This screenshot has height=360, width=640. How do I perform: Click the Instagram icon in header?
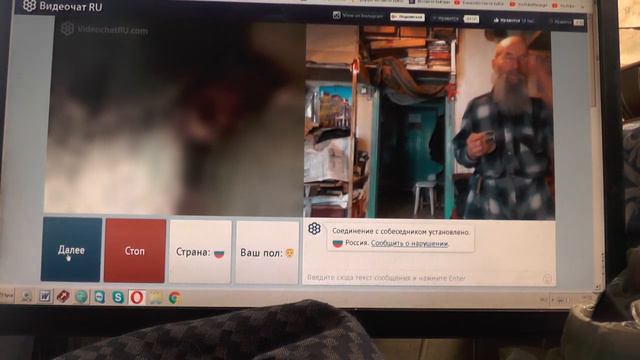(x=336, y=15)
